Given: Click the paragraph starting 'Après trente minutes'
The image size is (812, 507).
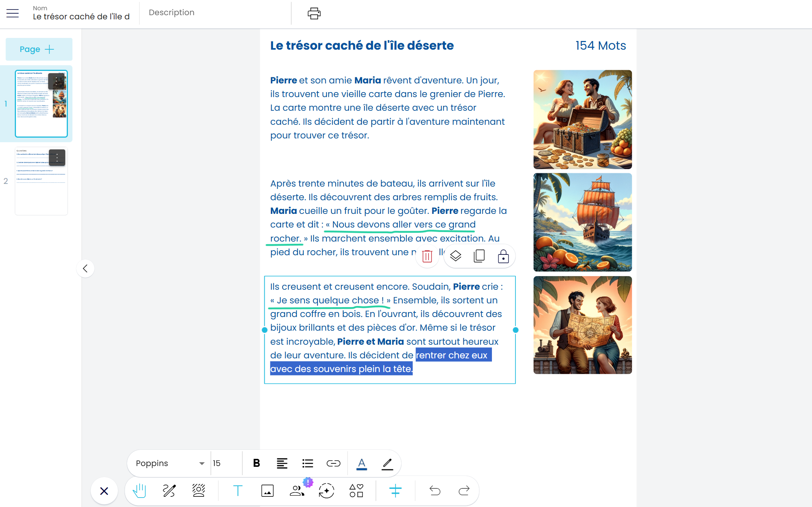Looking at the screenshot, I should (388, 218).
